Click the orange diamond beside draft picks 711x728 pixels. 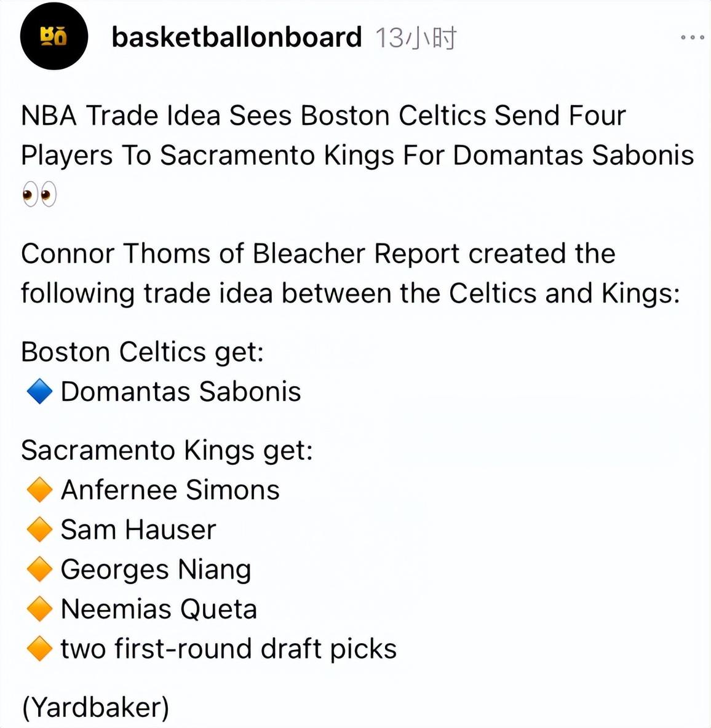click(39, 649)
